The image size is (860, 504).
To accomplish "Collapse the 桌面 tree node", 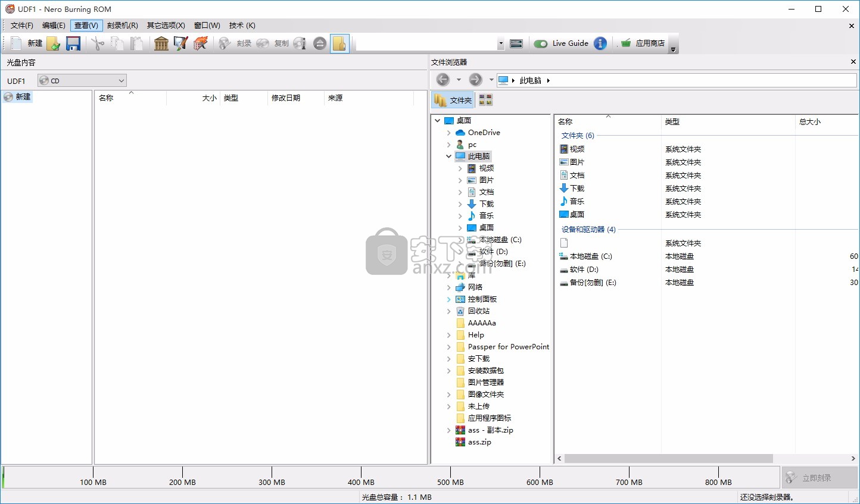I will [438, 121].
